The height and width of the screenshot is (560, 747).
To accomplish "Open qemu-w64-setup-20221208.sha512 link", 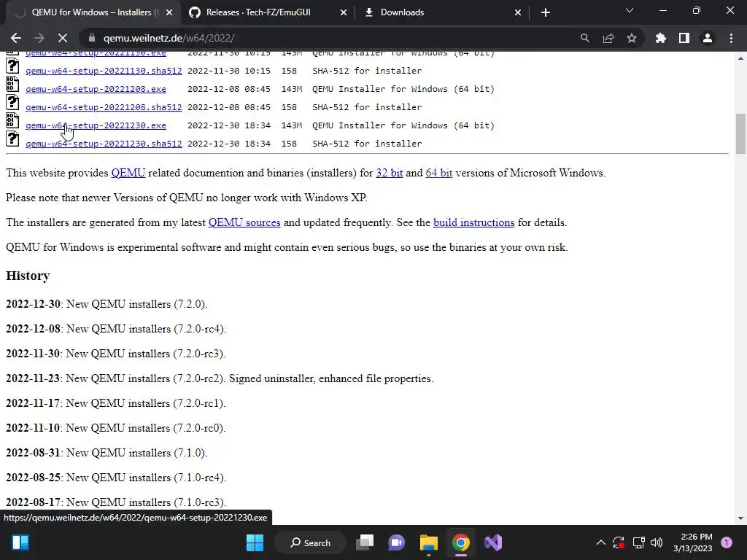I will (104, 107).
